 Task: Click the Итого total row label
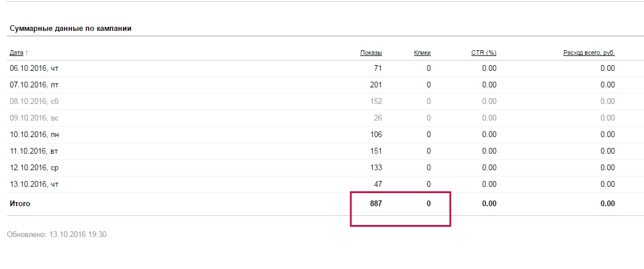coord(20,203)
